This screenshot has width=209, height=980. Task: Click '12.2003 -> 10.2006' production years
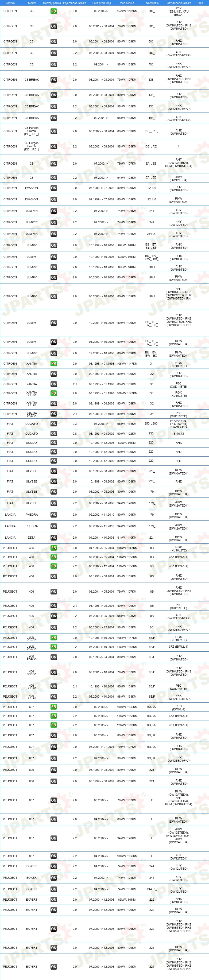(x=101, y=353)
